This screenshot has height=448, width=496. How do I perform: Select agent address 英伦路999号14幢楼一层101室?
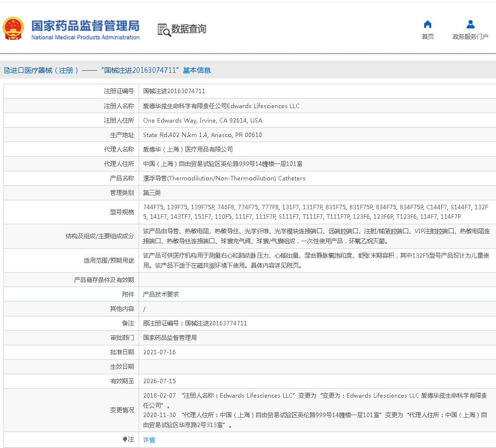click(x=223, y=164)
